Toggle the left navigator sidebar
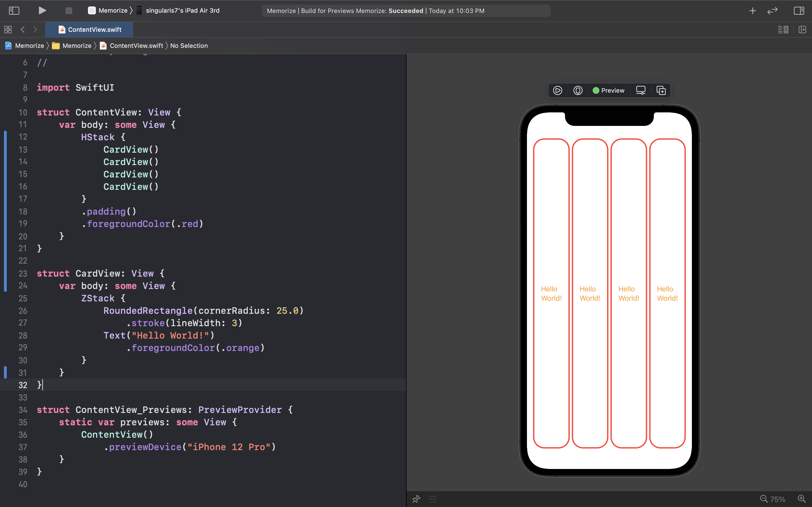Viewport: 812px width, 507px height. [x=14, y=11]
